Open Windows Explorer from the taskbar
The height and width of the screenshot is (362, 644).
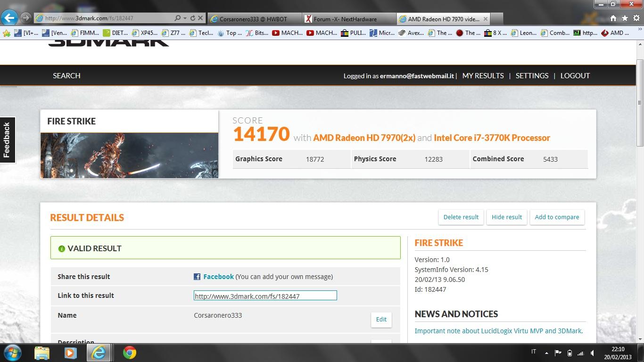click(x=42, y=353)
